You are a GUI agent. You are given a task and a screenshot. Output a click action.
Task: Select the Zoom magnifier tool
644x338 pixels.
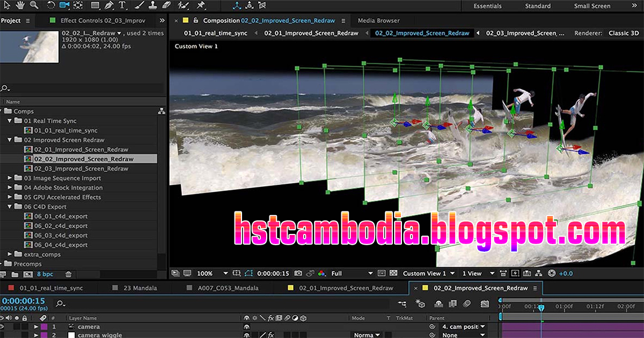point(34,5)
